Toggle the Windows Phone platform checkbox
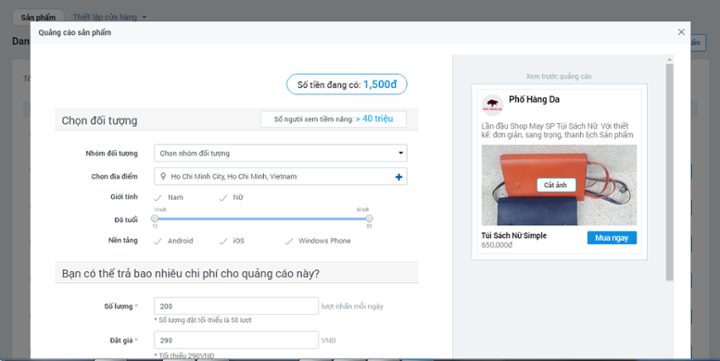 click(288, 241)
